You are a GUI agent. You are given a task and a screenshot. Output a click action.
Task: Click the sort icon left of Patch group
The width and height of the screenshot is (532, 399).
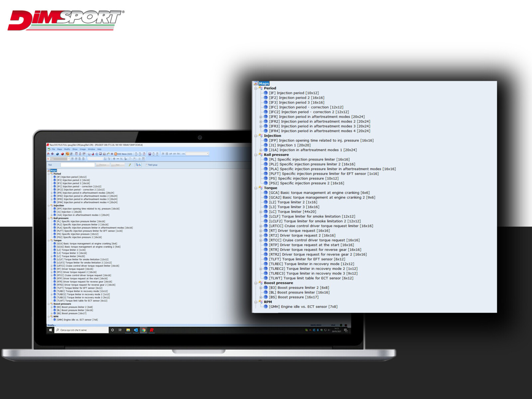(138, 165)
